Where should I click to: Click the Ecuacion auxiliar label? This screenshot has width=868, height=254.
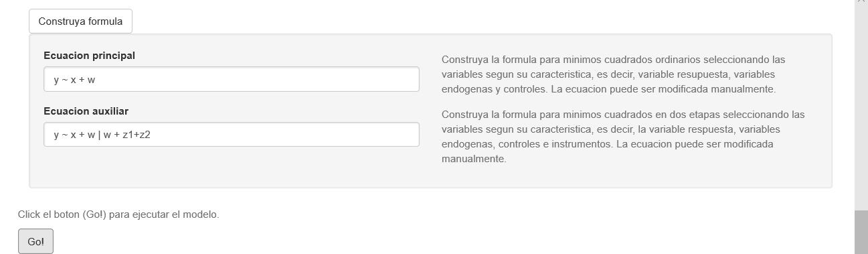click(x=86, y=111)
